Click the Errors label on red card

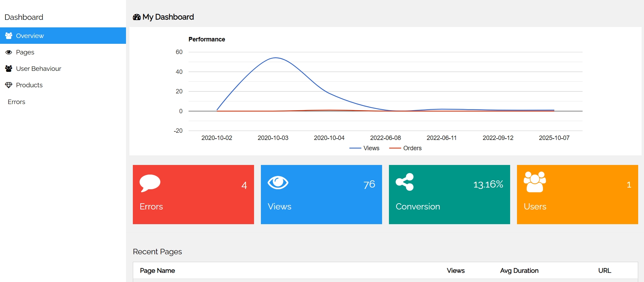(151, 207)
